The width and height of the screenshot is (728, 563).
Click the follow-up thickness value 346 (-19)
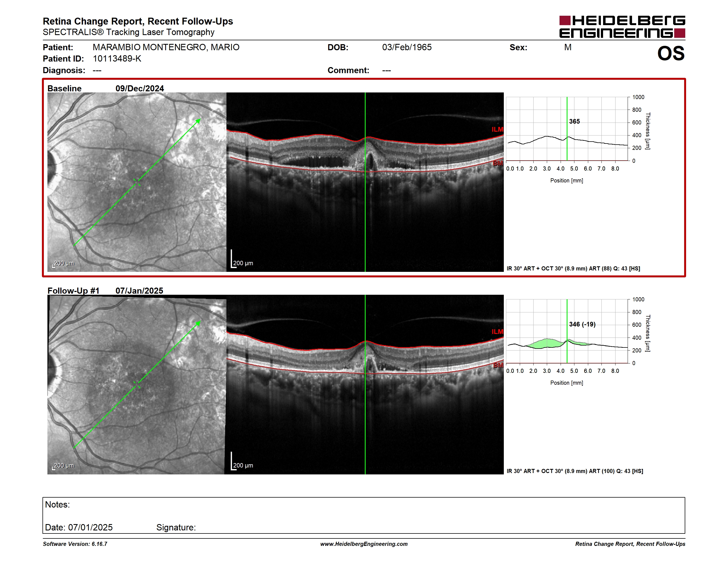[582, 324]
